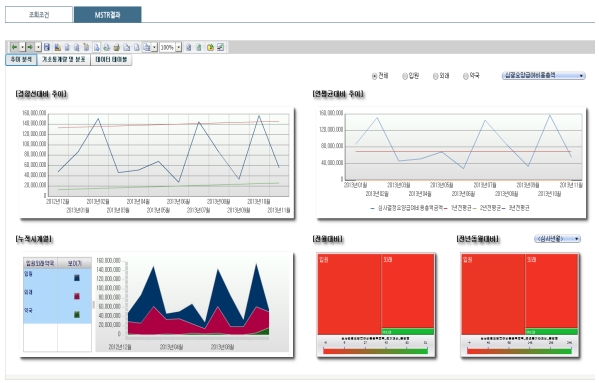Expand the <심사년월> dropdown selector
599x383 pixels.
(557, 239)
